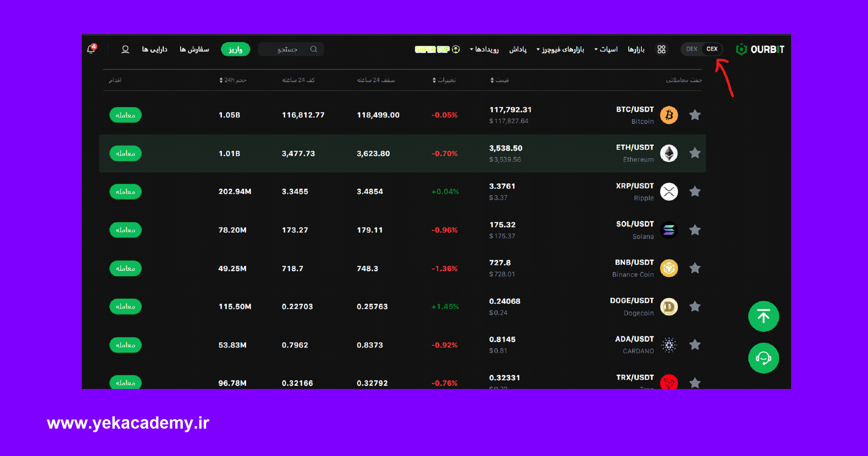
Task: Expand the رویدادها (Events) dropdown menu
Action: (484, 49)
